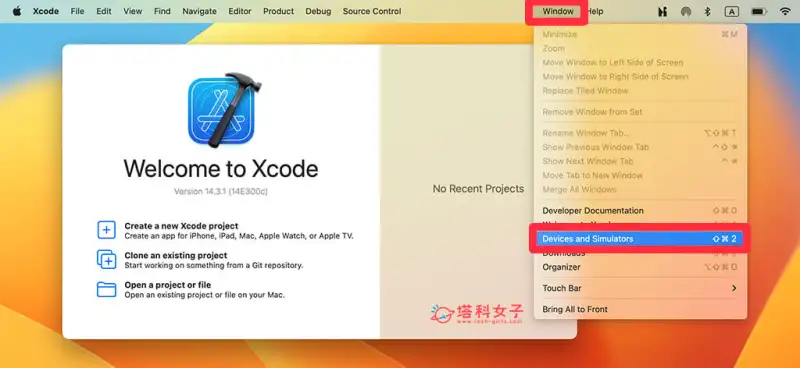The width and height of the screenshot is (800, 368).
Task: Choose Organizer from Window menu
Action: point(641,267)
